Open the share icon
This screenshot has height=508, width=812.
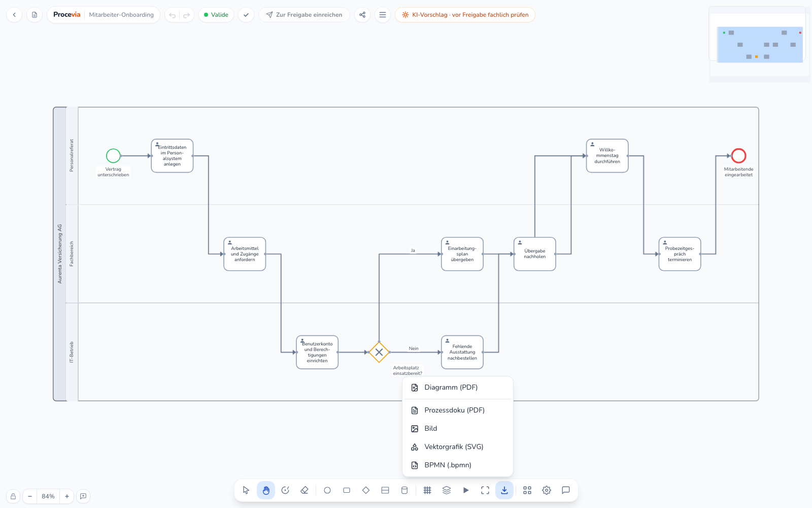(x=362, y=15)
